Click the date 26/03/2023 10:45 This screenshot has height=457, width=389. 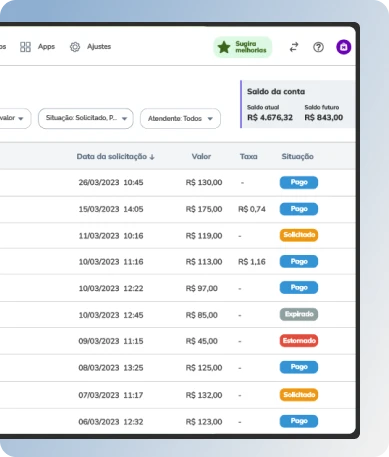click(111, 182)
